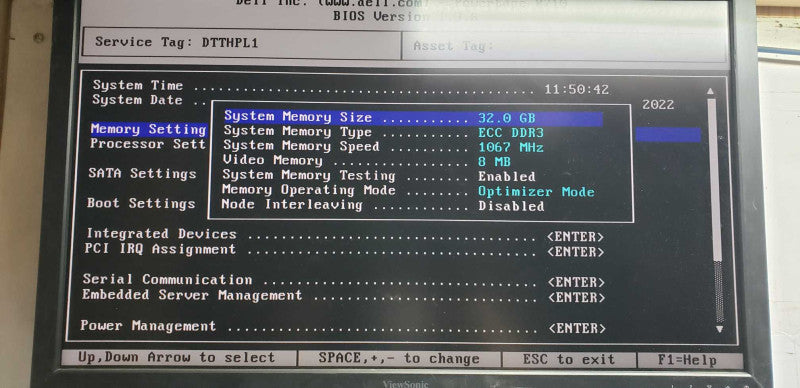
Task: Open Serial Communication submenu
Action: point(344,281)
